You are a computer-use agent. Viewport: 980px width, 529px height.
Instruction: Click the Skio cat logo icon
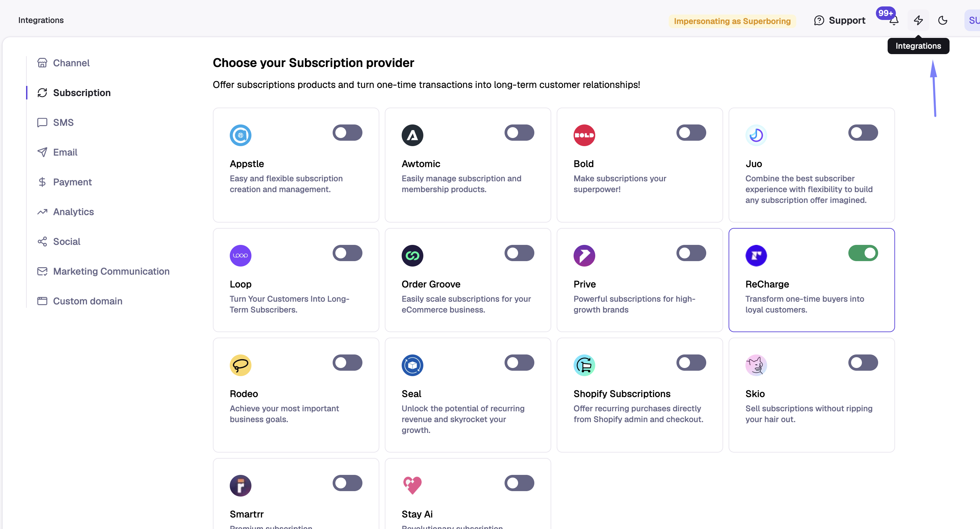coord(756,365)
